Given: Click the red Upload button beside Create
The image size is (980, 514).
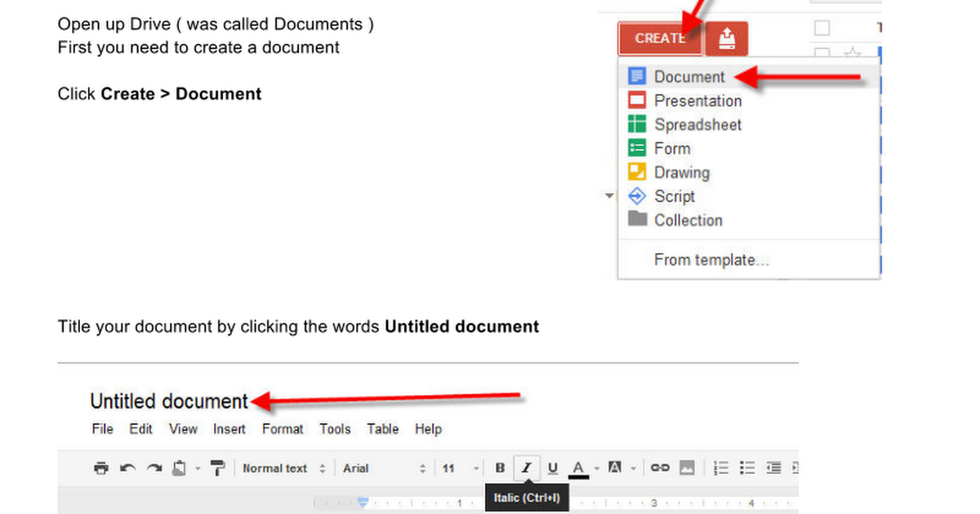Looking at the screenshot, I should (726, 38).
